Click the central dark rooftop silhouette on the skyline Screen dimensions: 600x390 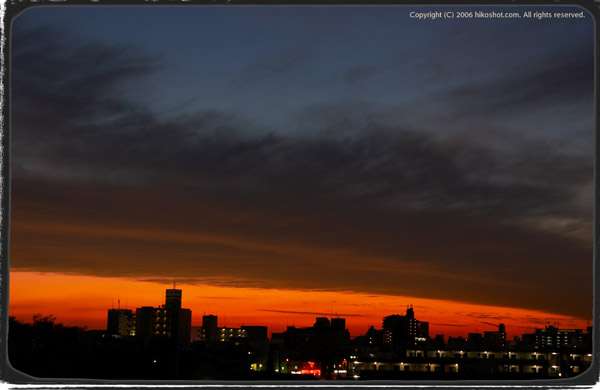click(x=329, y=327)
